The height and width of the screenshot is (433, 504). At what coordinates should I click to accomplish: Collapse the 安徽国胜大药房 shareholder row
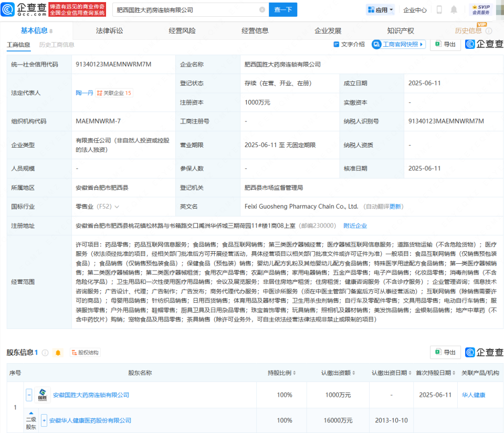(29, 395)
